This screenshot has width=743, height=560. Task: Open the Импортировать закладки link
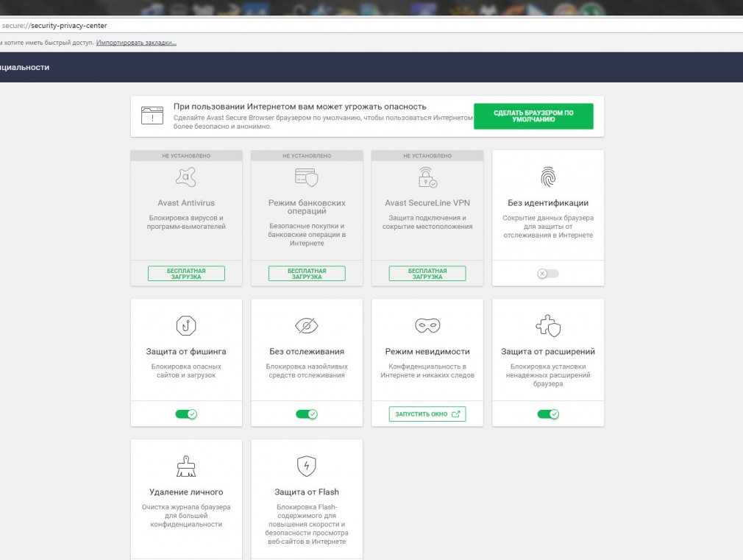136,43
